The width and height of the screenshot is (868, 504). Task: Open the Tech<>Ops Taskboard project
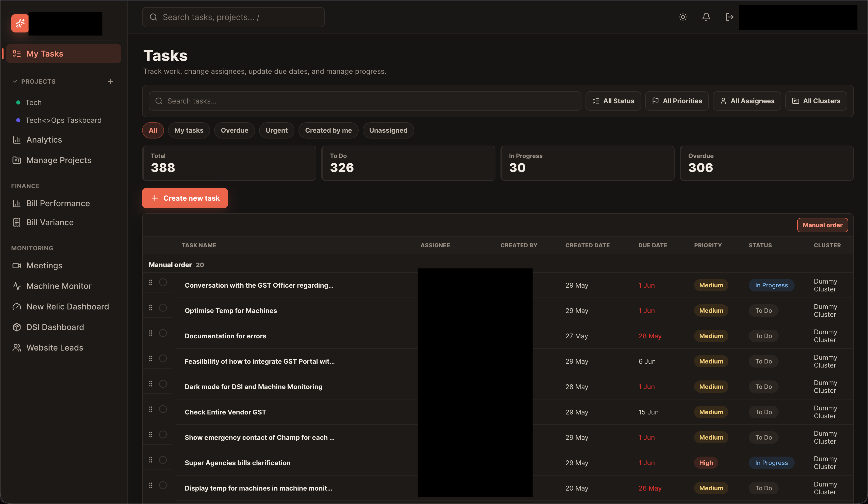click(64, 120)
